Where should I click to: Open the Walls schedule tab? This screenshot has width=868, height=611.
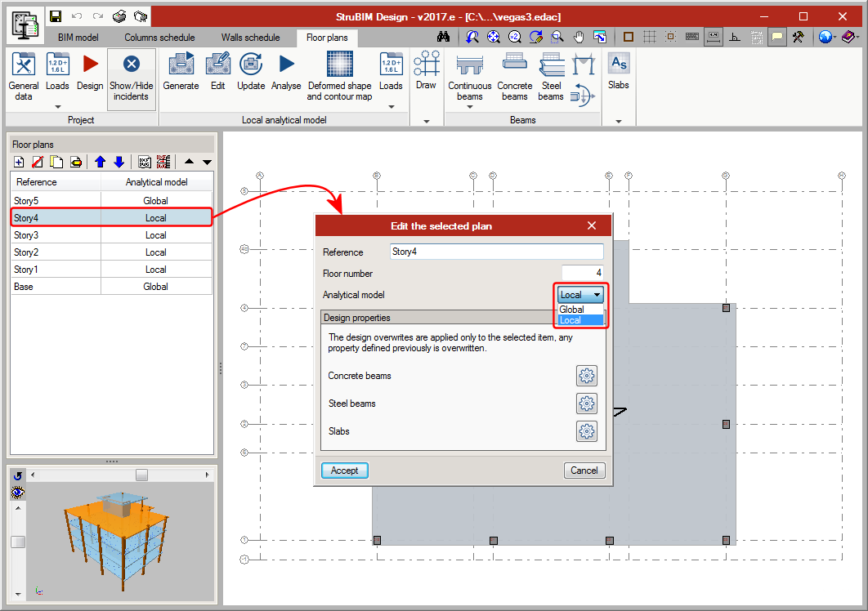(250, 38)
